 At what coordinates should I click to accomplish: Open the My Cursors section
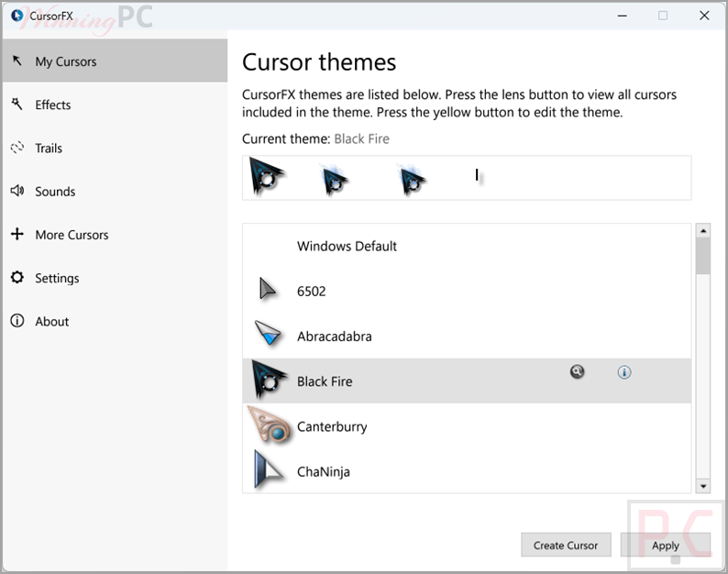tap(115, 61)
